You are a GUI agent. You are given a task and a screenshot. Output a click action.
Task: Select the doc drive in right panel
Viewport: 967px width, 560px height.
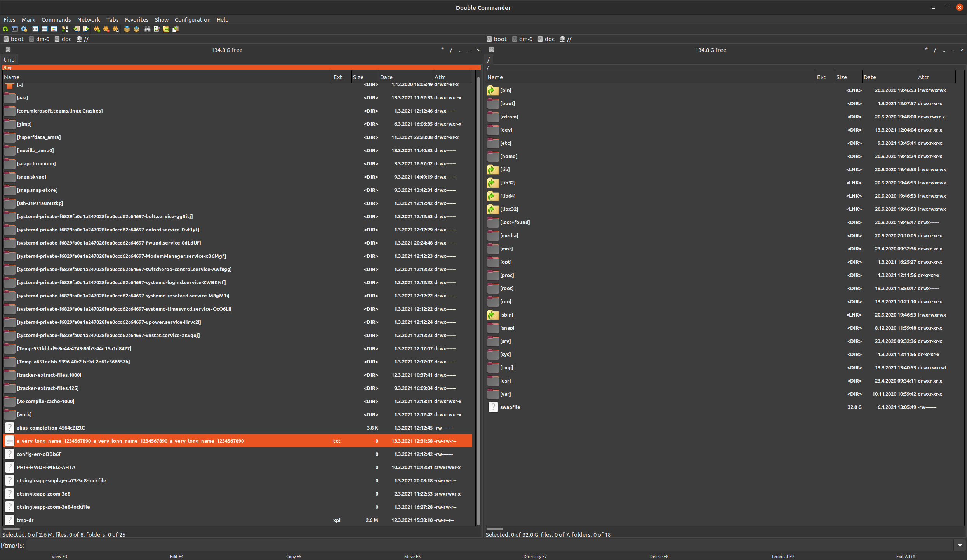(546, 39)
